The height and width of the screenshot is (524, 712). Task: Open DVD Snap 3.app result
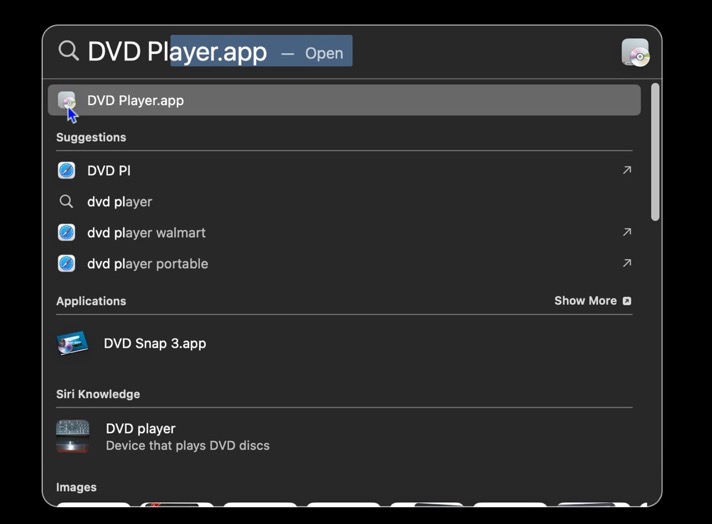pyautogui.click(x=344, y=343)
